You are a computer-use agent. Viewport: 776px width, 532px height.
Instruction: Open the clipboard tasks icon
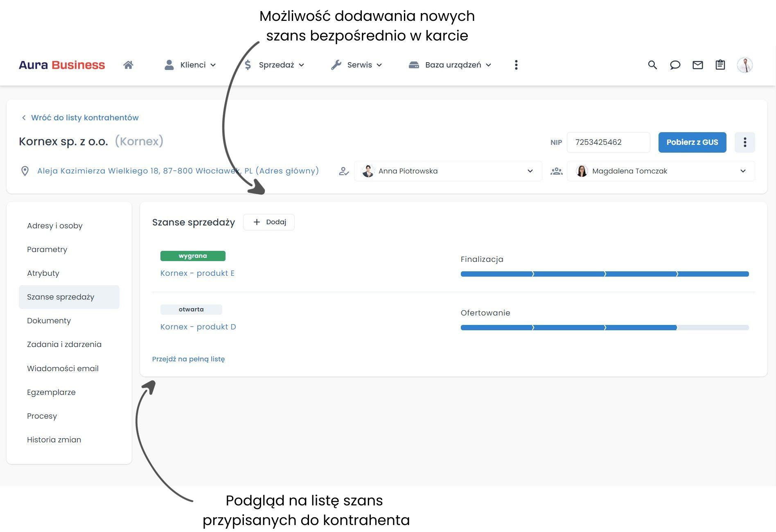point(720,65)
